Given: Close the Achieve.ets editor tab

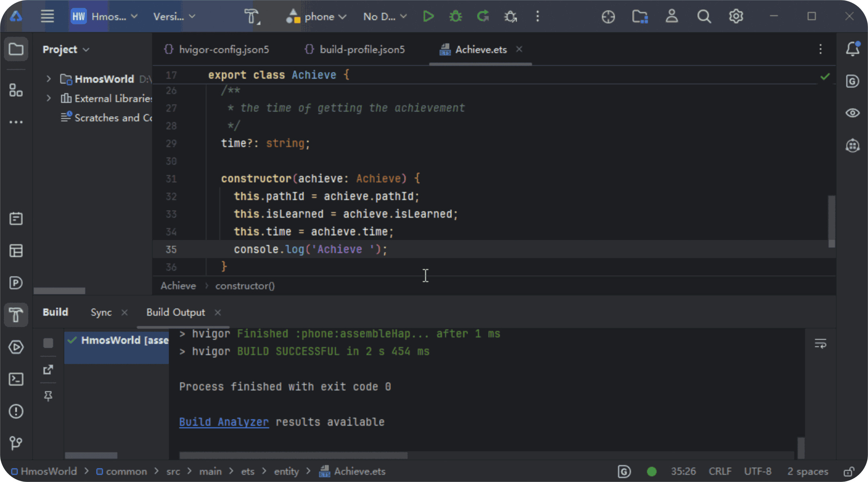Looking at the screenshot, I should pos(519,49).
